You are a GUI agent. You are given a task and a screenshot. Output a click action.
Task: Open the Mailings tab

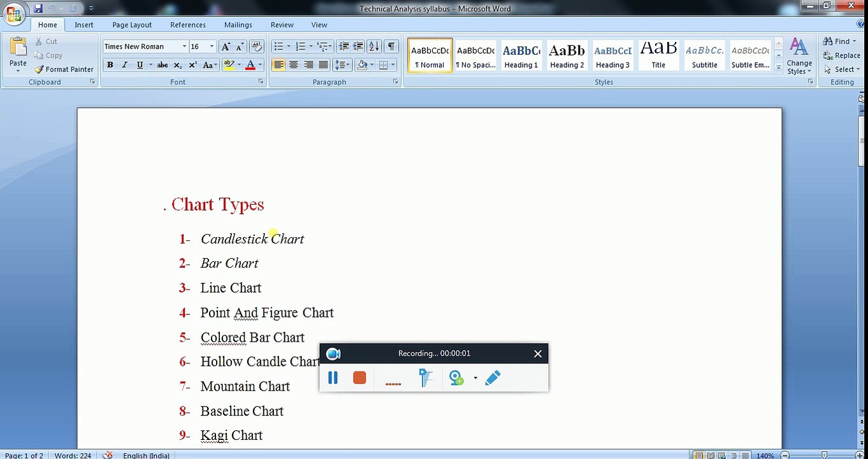[238, 25]
